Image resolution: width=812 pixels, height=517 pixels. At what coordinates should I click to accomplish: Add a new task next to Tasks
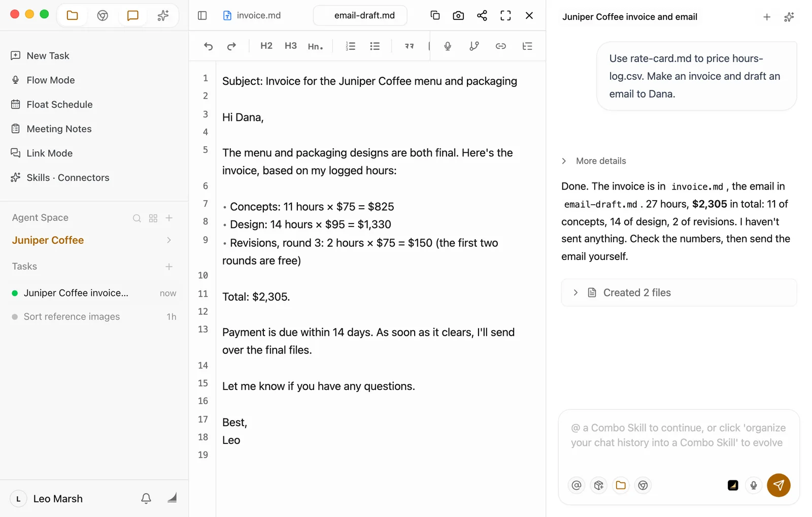(169, 267)
